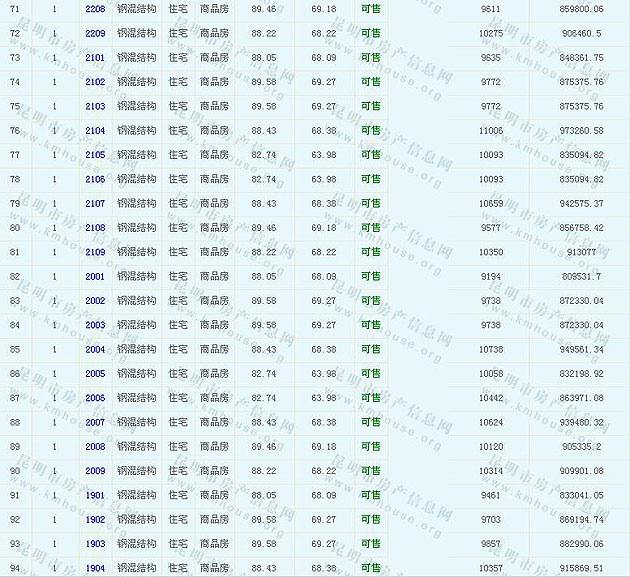
Task: Open room 2007 link
Action: (x=95, y=422)
